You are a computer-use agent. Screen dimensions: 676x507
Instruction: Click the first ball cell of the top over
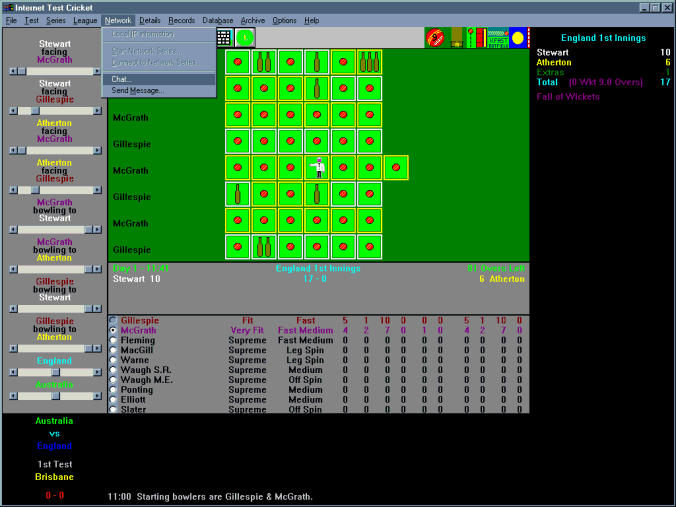pos(238,62)
